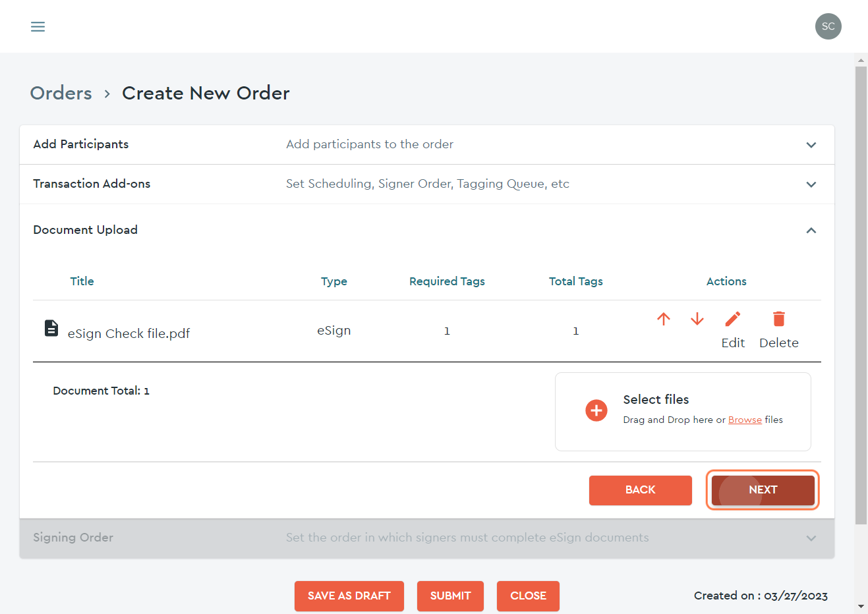Viewport: 868px width, 614px height.
Task: Save the order as draft
Action: point(349,596)
